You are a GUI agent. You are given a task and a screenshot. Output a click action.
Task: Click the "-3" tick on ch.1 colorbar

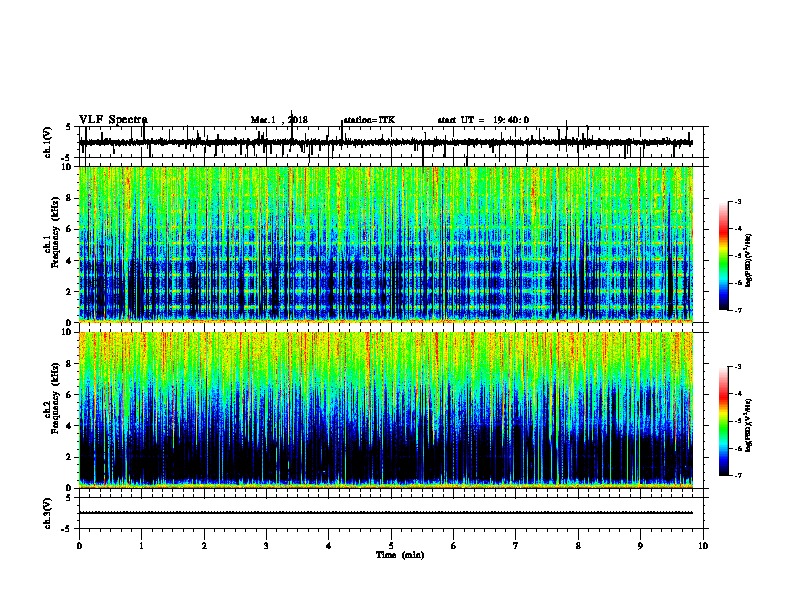tap(737, 202)
